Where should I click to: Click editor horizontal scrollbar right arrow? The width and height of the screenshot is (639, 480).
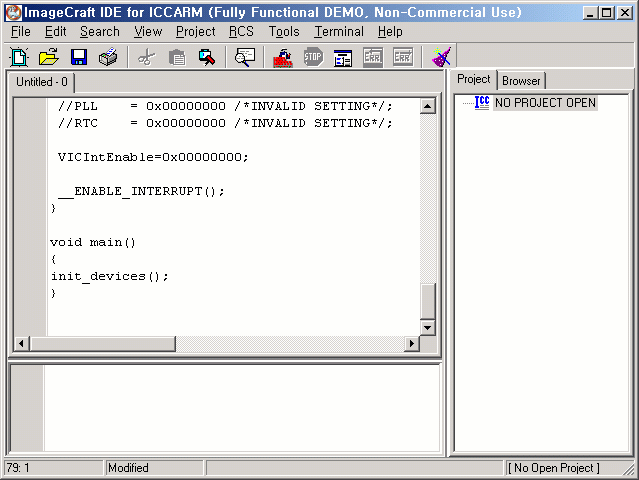point(412,344)
